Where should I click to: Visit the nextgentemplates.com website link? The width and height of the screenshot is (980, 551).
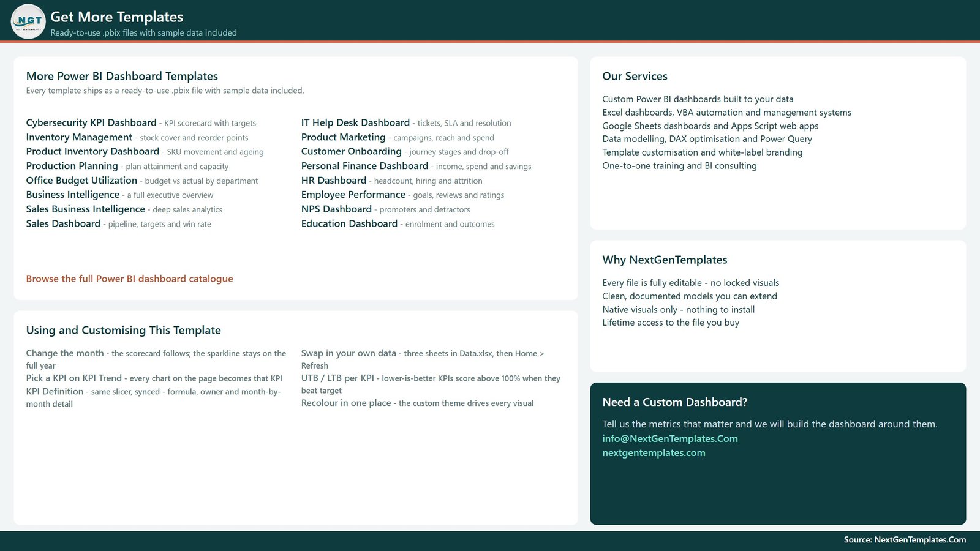click(x=654, y=453)
